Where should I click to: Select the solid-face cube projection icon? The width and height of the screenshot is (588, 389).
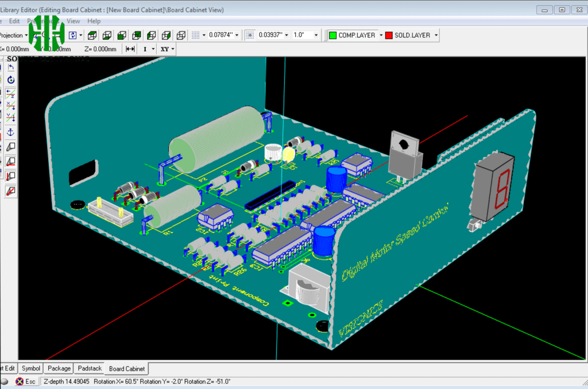point(122,35)
